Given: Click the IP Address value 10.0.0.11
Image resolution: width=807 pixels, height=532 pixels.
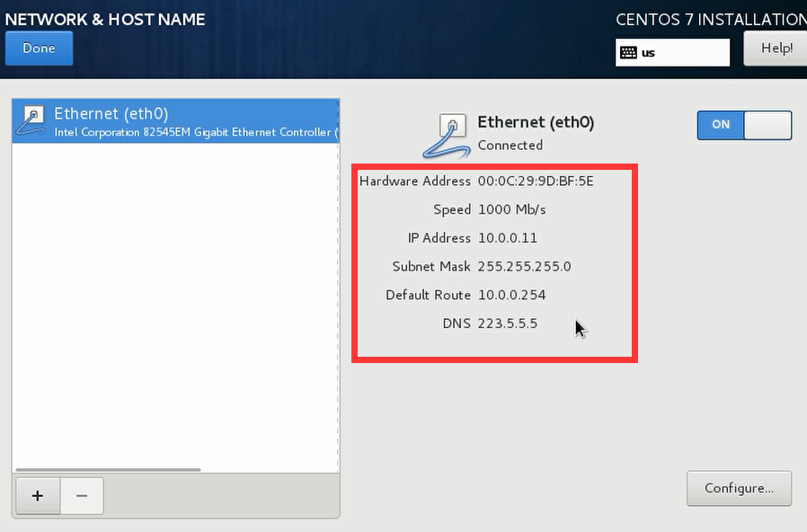Looking at the screenshot, I should pyautogui.click(x=509, y=238).
